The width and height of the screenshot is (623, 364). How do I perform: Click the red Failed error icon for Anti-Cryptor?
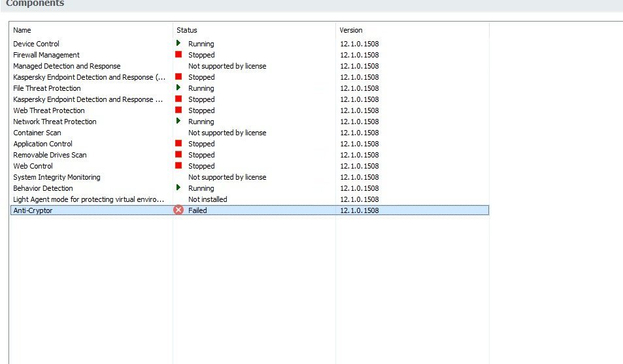click(x=178, y=210)
